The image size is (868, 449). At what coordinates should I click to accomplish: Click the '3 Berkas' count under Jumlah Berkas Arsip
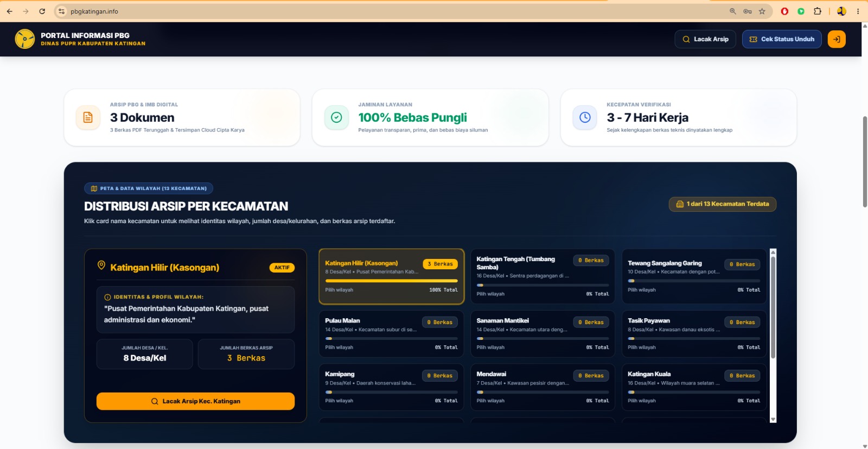246,358
